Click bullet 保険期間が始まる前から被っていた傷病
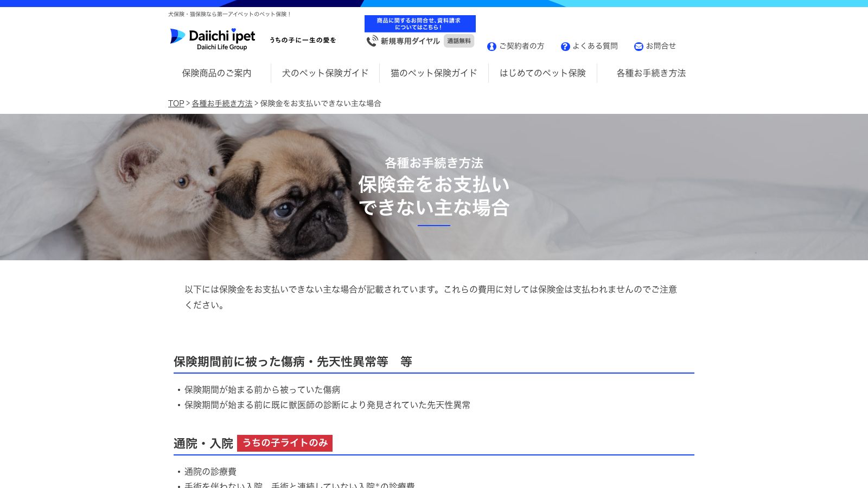This screenshot has height=488, width=868. click(263, 390)
